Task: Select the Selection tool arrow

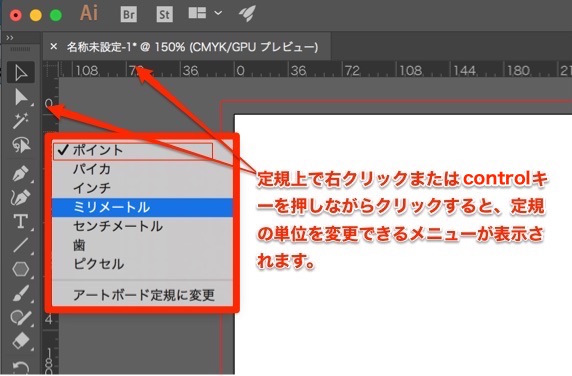Action: tap(21, 73)
